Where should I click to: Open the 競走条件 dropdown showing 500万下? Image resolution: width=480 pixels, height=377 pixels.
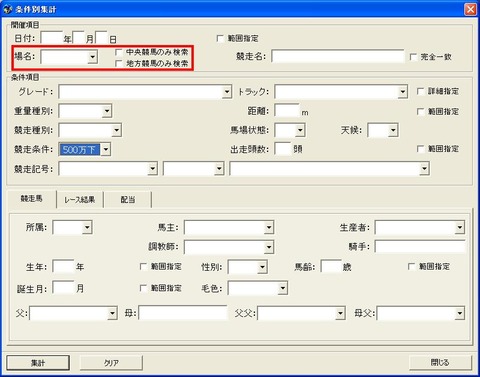pos(106,149)
